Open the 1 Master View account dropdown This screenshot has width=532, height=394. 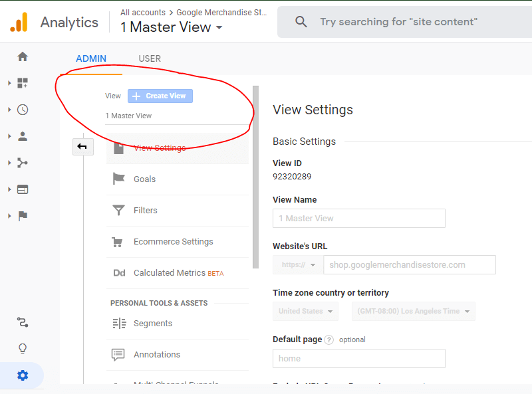pyautogui.click(x=172, y=27)
